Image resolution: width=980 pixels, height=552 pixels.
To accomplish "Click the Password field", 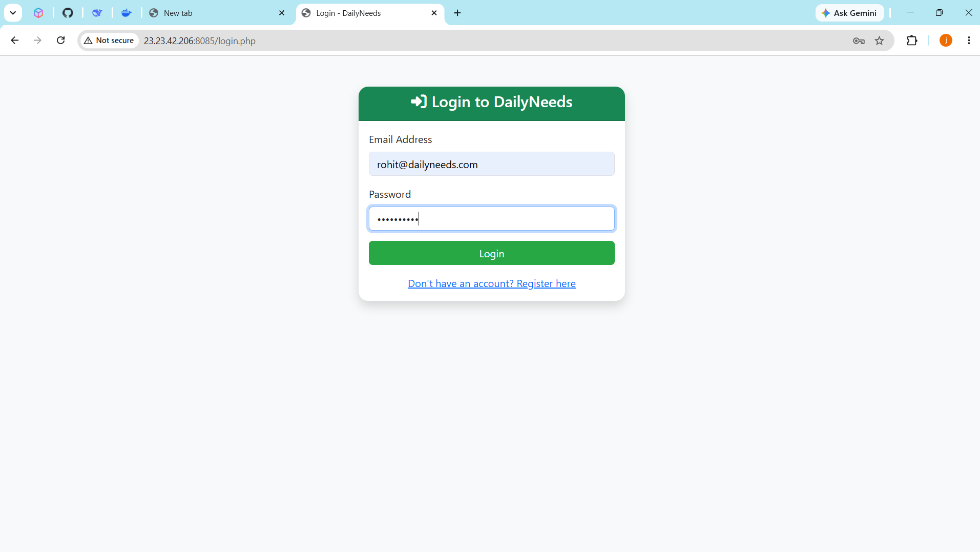I will (x=492, y=219).
